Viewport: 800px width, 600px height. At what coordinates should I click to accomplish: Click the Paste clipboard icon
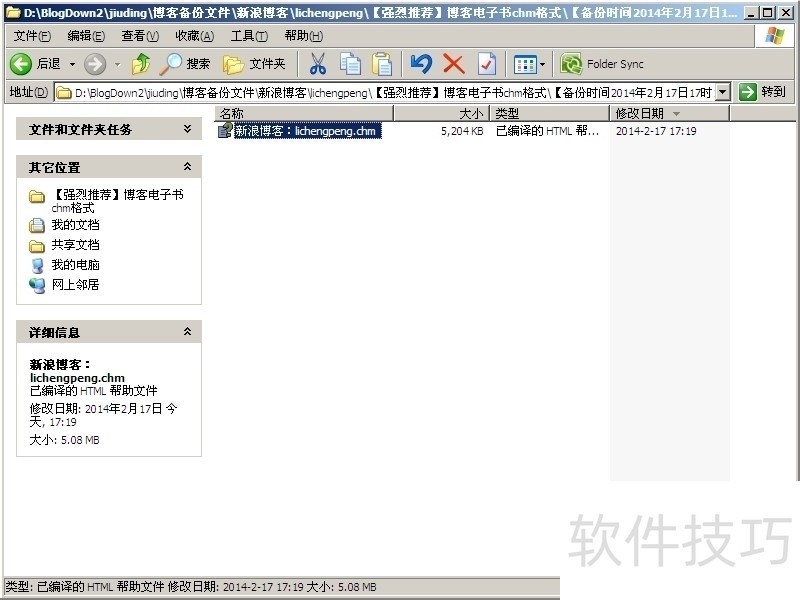pyautogui.click(x=382, y=64)
